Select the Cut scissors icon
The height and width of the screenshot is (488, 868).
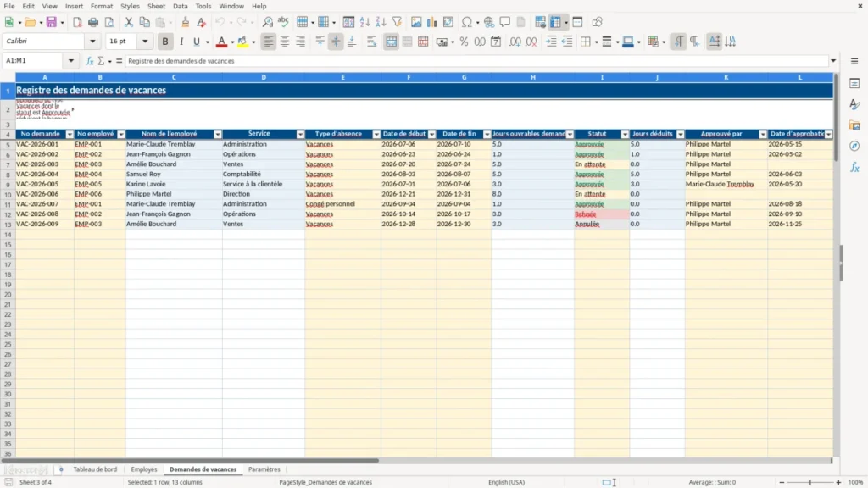click(x=129, y=22)
